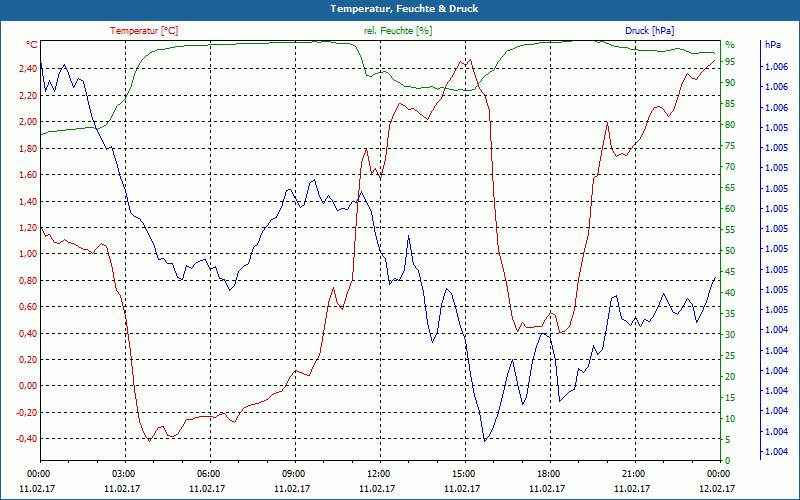Click the '15' humidity axis value
800x500 pixels.
730,397
